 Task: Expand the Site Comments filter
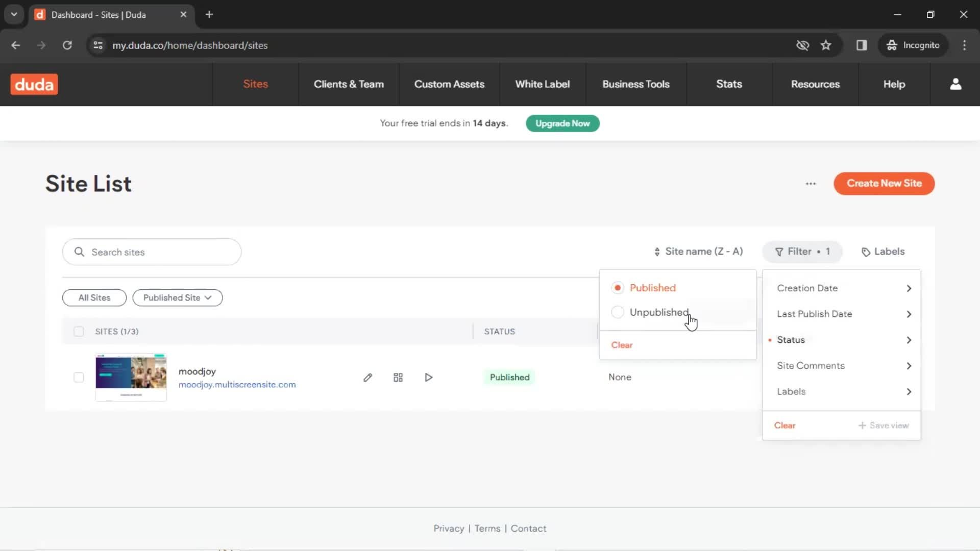(x=842, y=366)
